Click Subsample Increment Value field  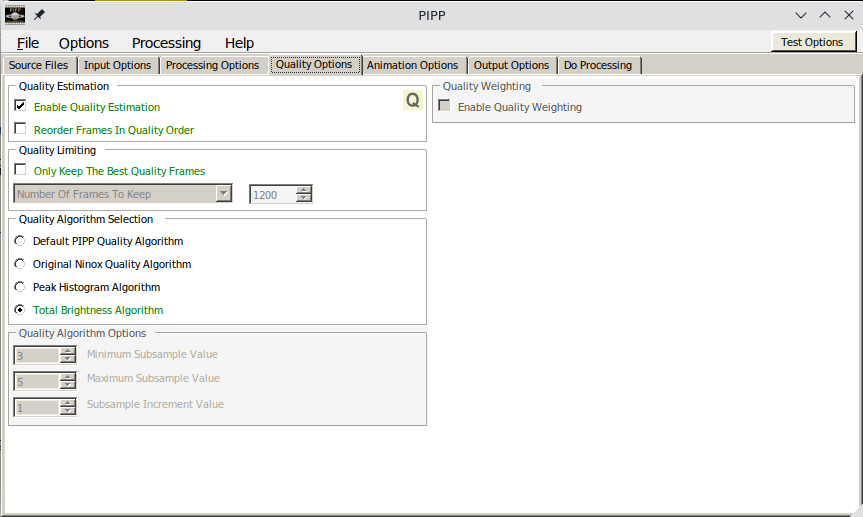pyautogui.click(x=36, y=407)
